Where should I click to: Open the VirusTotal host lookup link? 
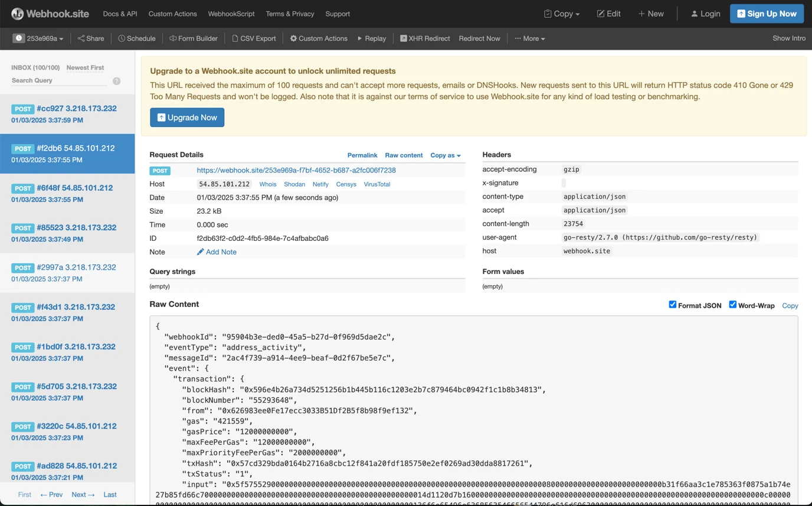coord(376,184)
